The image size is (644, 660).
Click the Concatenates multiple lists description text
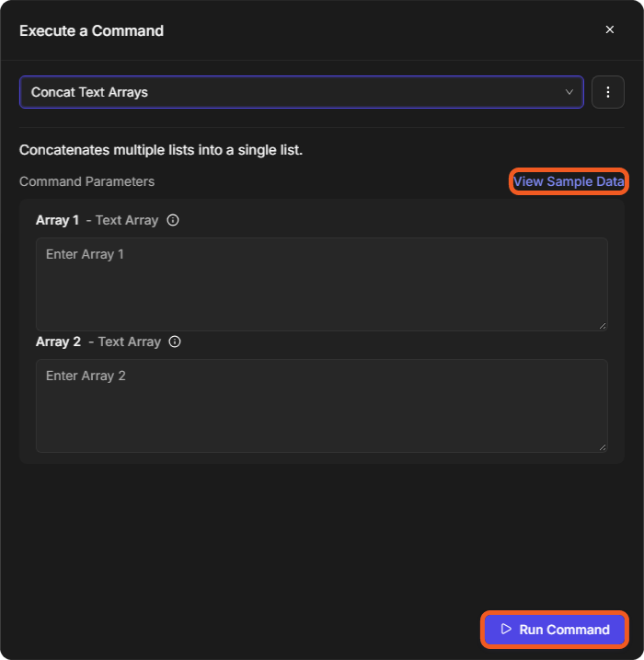(161, 150)
